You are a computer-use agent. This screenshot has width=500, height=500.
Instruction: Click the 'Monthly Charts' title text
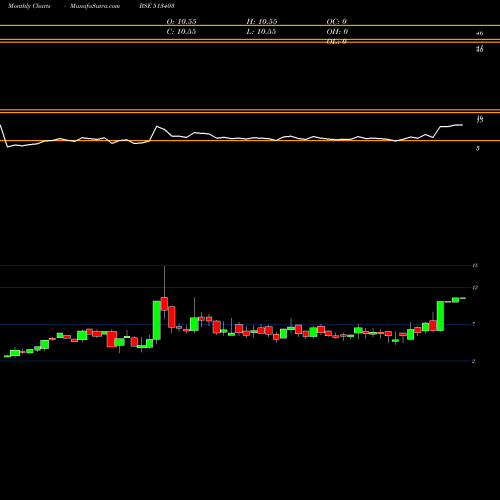point(29,6)
